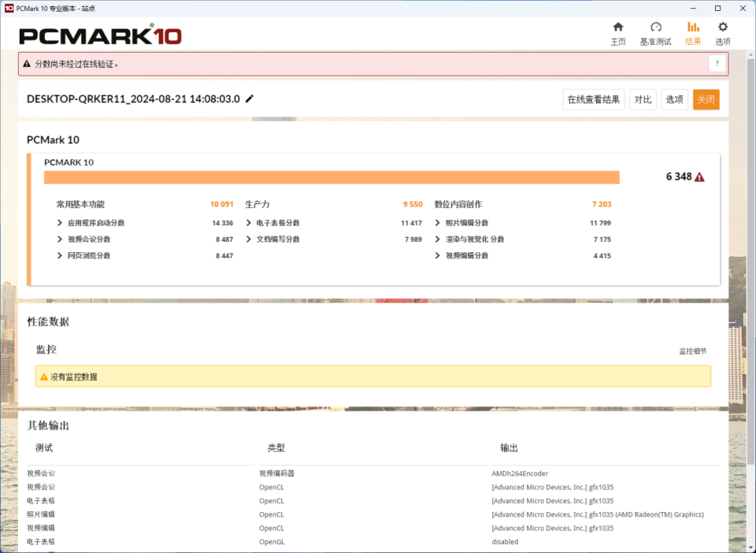Click the gfx1035 (AMD Radeon(TM) Graphics) output
The image size is (756, 553).
[598, 514]
